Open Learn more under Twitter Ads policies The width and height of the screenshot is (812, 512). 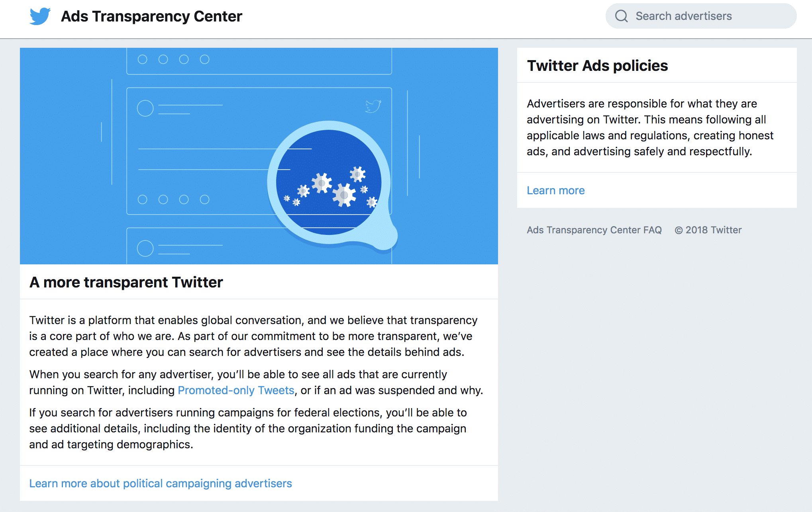pyautogui.click(x=555, y=190)
